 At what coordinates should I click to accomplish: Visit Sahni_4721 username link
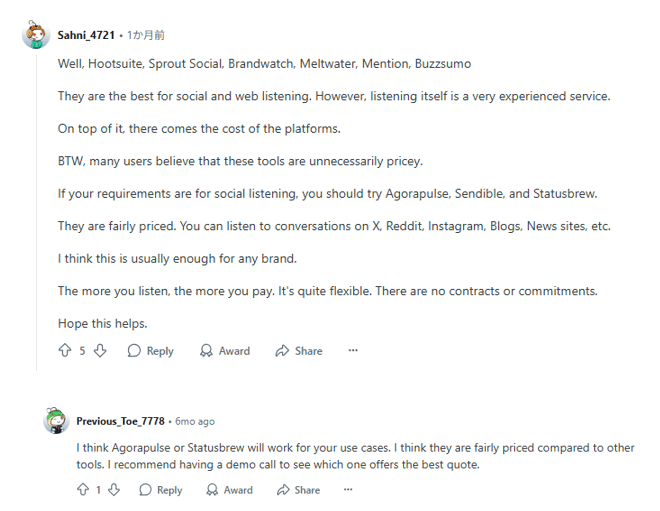point(86,35)
